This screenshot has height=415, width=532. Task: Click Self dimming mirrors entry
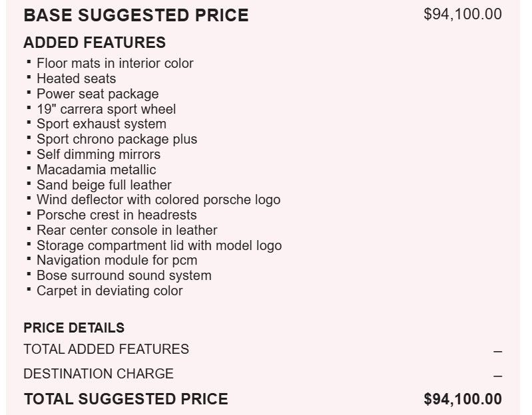pos(99,154)
